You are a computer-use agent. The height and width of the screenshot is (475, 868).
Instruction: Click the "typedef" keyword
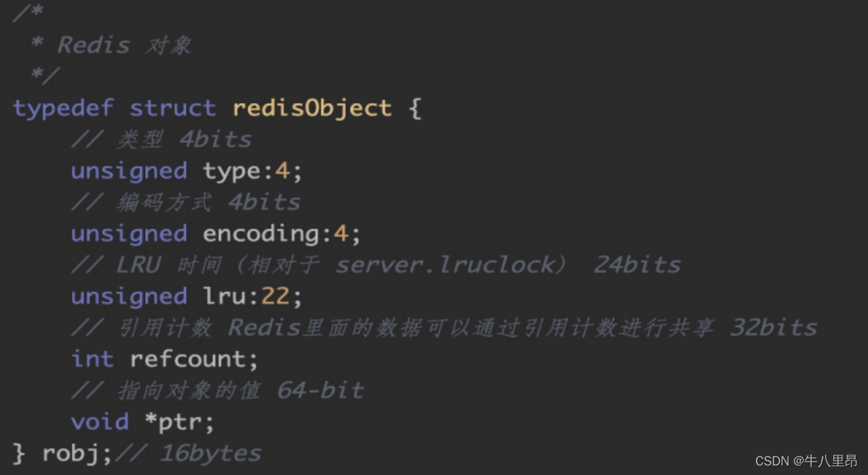click(x=63, y=108)
